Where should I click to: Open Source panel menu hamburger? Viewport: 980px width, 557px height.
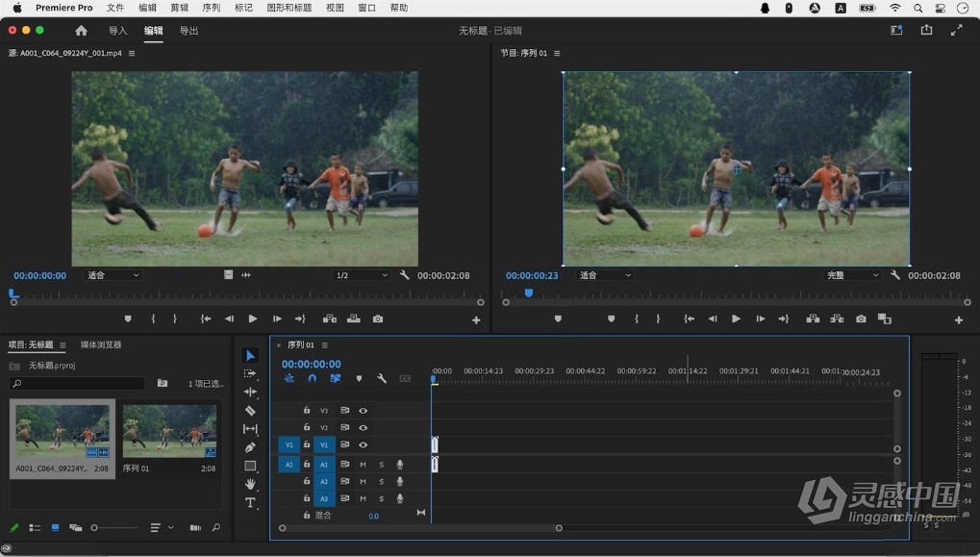point(132,53)
